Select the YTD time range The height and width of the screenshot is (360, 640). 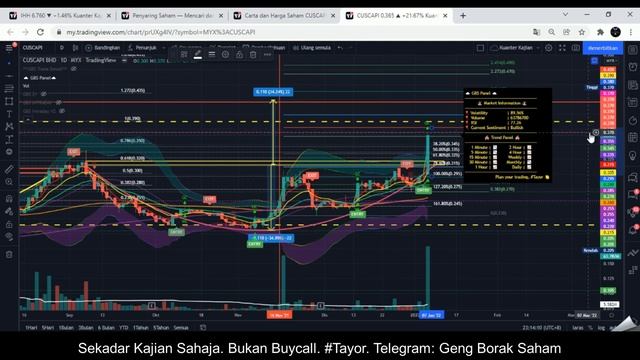124,327
